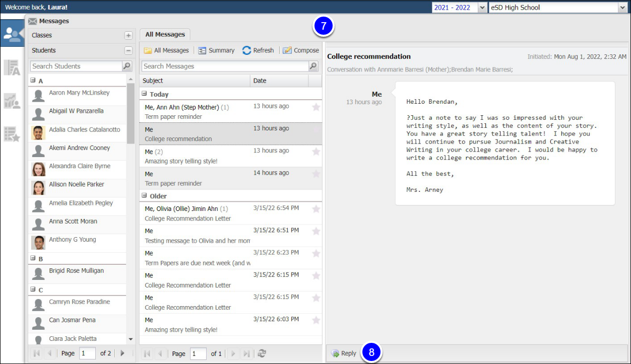631x364 pixels.
Task: Collapse the Students section
Action: coord(128,50)
